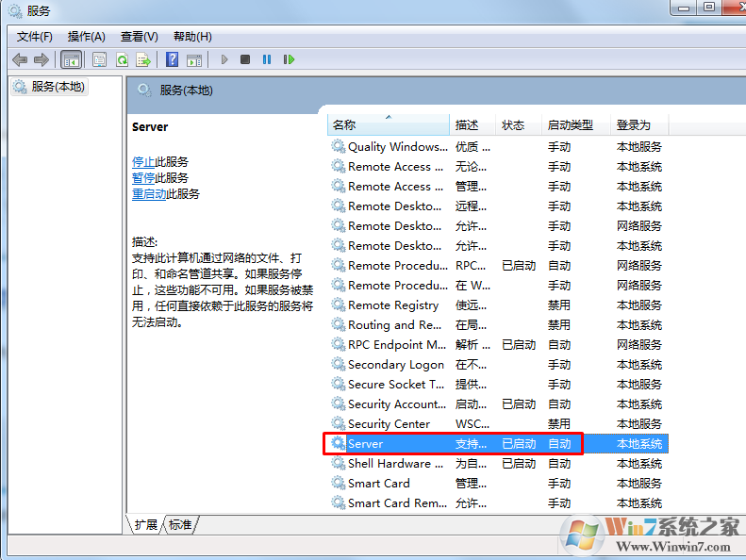The image size is (746, 560).
Task: Select the Secure Socket T... service
Action: point(396,384)
